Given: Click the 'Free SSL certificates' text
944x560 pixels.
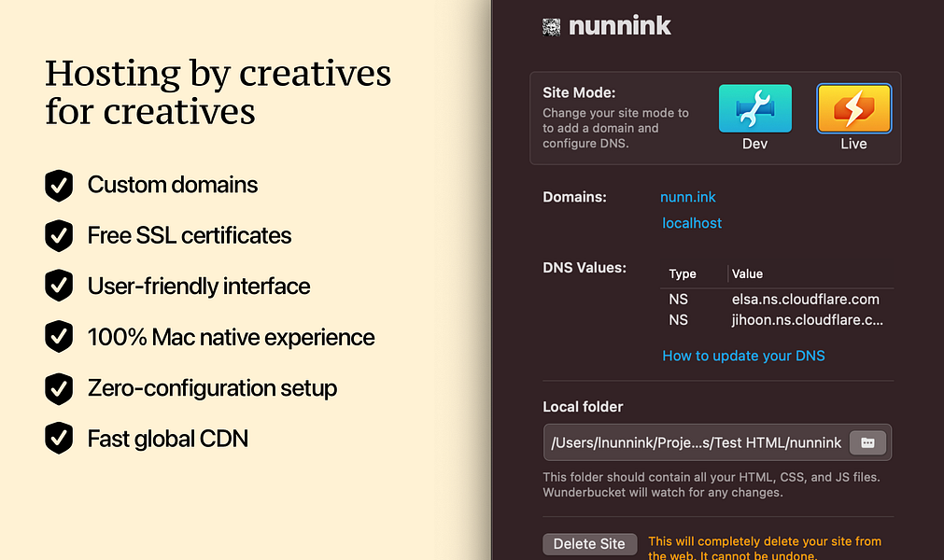Looking at the screenshot, I should pos(190,236).
